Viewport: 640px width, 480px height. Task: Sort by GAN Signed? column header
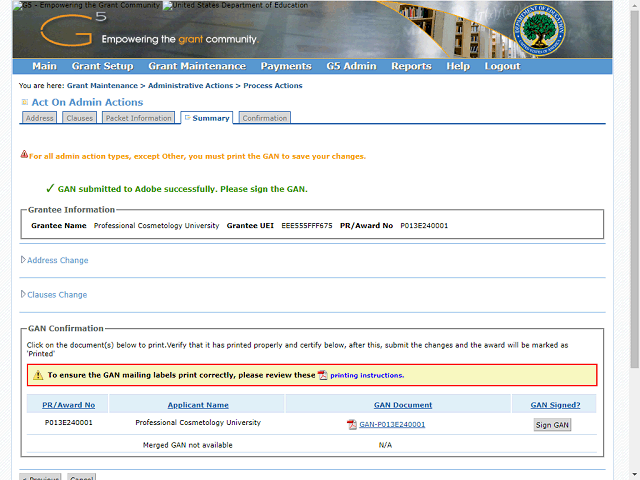point(555,405)
